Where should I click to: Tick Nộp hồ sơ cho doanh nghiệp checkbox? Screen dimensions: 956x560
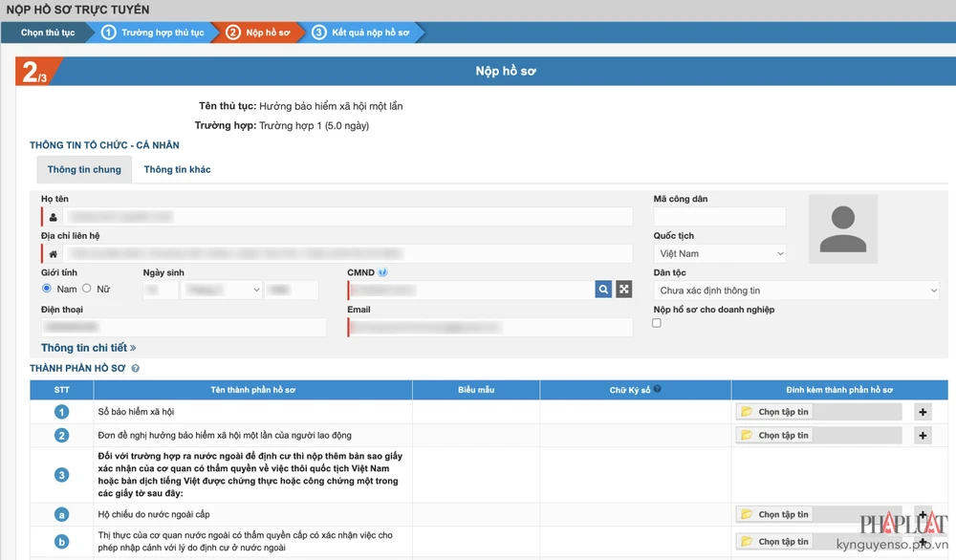pos(657,323)
